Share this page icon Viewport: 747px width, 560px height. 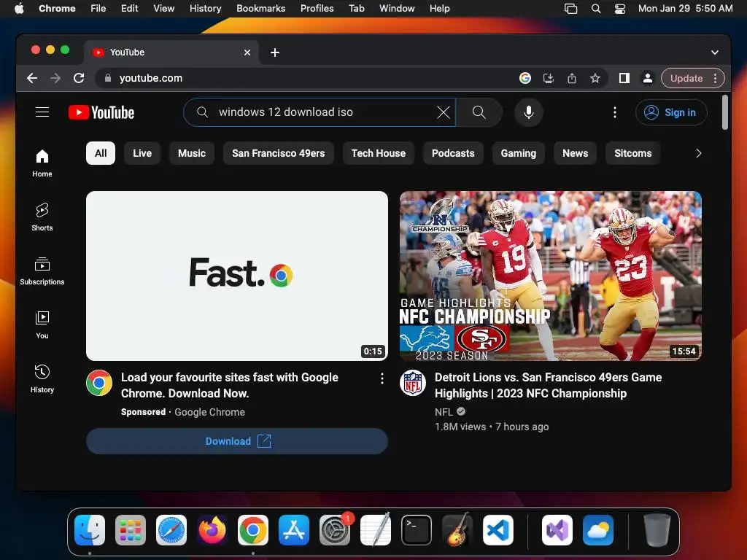[572, 78]
